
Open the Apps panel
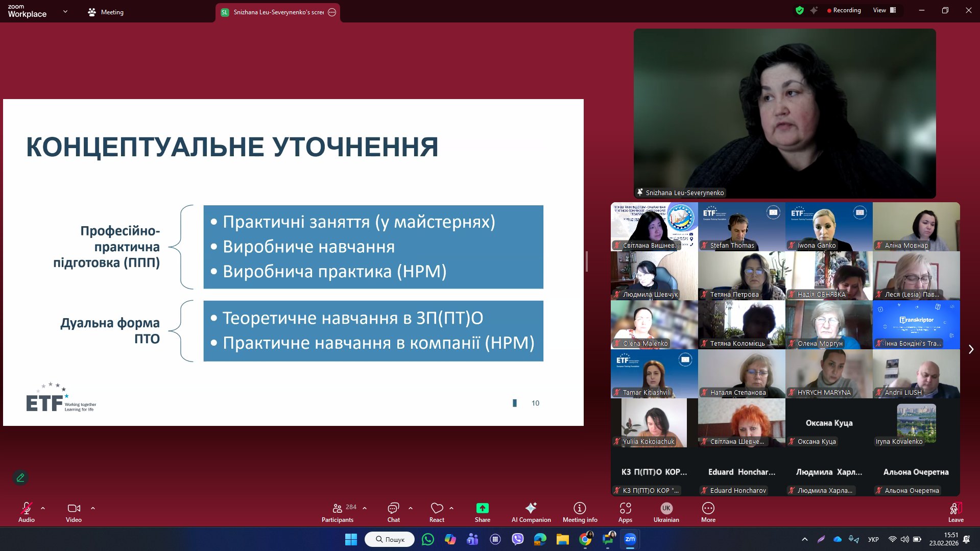tap(625, 512)
